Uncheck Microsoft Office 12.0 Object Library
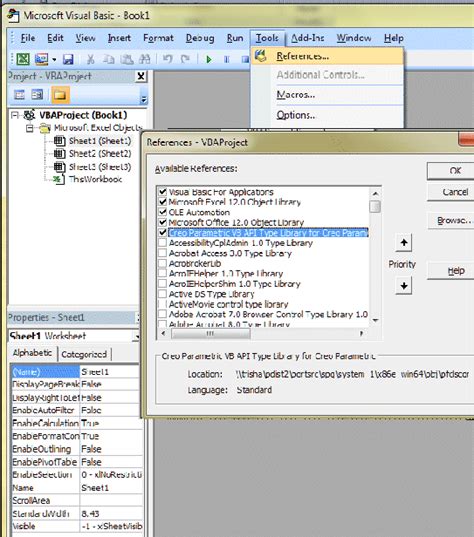Screen dimensions: 474x537 163,222
